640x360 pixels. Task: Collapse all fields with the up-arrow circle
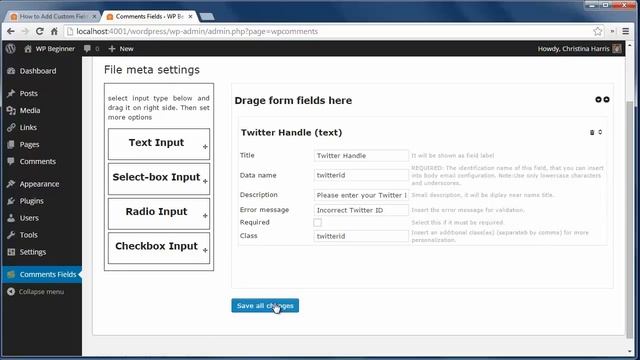coord(607,100)
